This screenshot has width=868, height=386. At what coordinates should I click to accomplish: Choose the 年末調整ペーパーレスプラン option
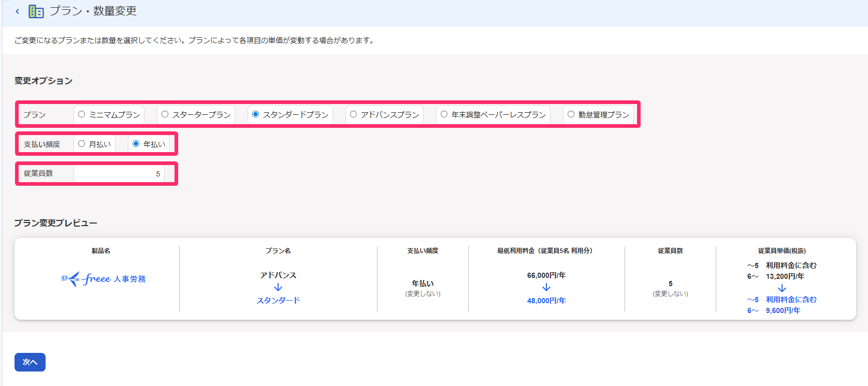pyautogui.click(x=493, y=115)
